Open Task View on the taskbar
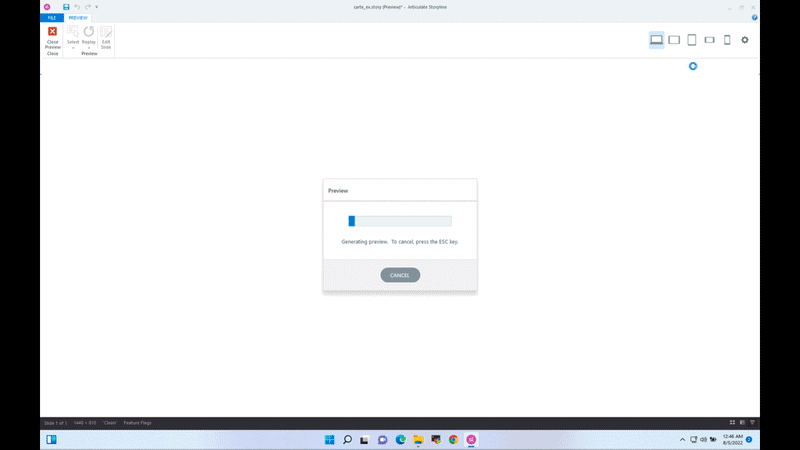 coord(364,440)
